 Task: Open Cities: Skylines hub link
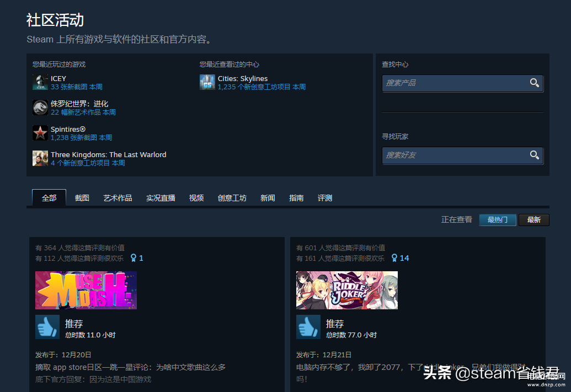pyautogui.click(x=243, y=79)
